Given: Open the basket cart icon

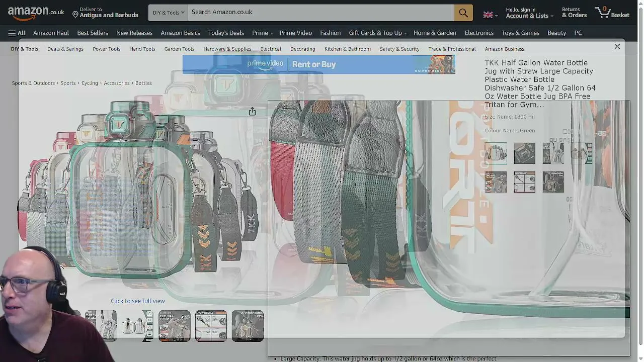Looking at the screenshot, I should click(x=612, y=13).
